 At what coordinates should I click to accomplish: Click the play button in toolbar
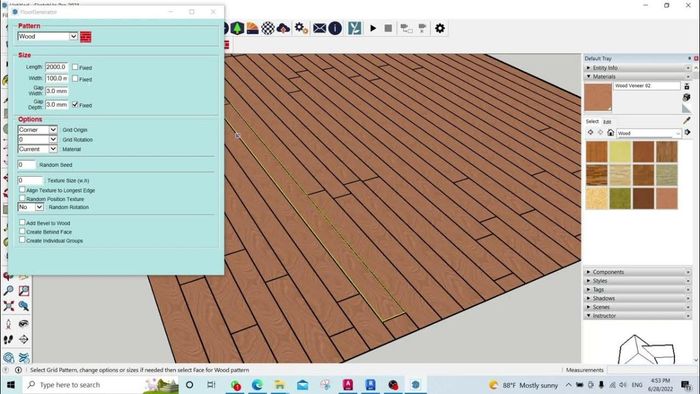[373, 28]
